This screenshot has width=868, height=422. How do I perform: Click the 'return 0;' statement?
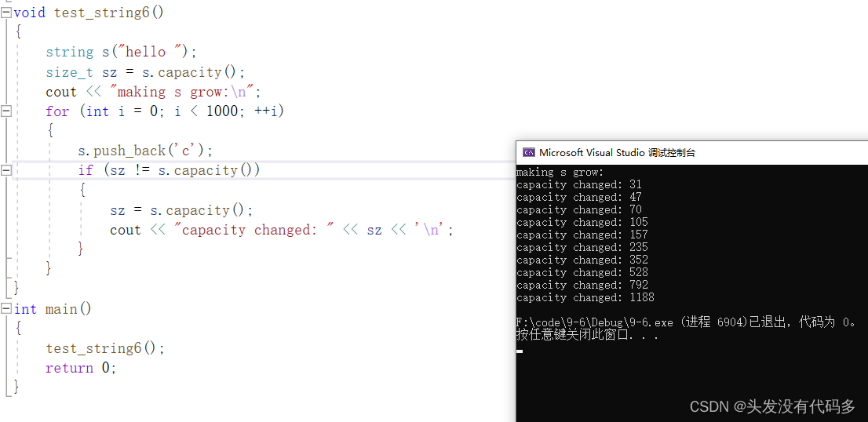81,368
